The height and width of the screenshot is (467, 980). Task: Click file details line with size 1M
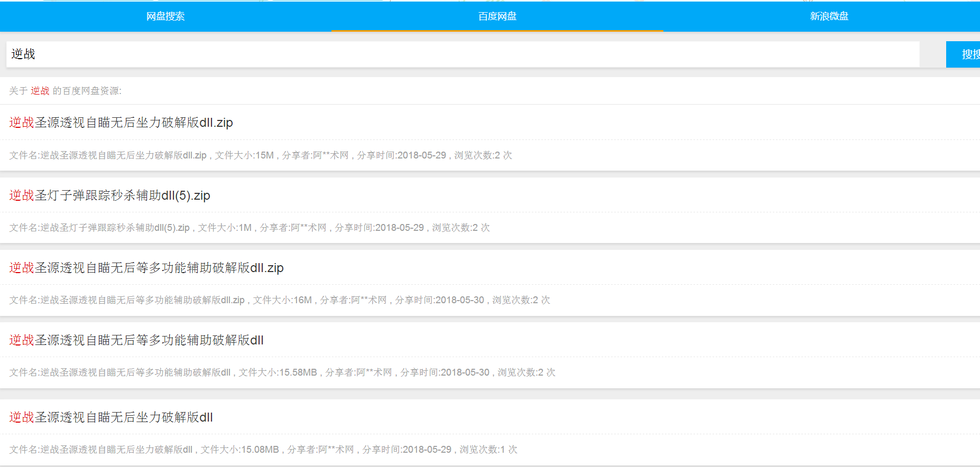pyautogui.click(x=249, y=228)
